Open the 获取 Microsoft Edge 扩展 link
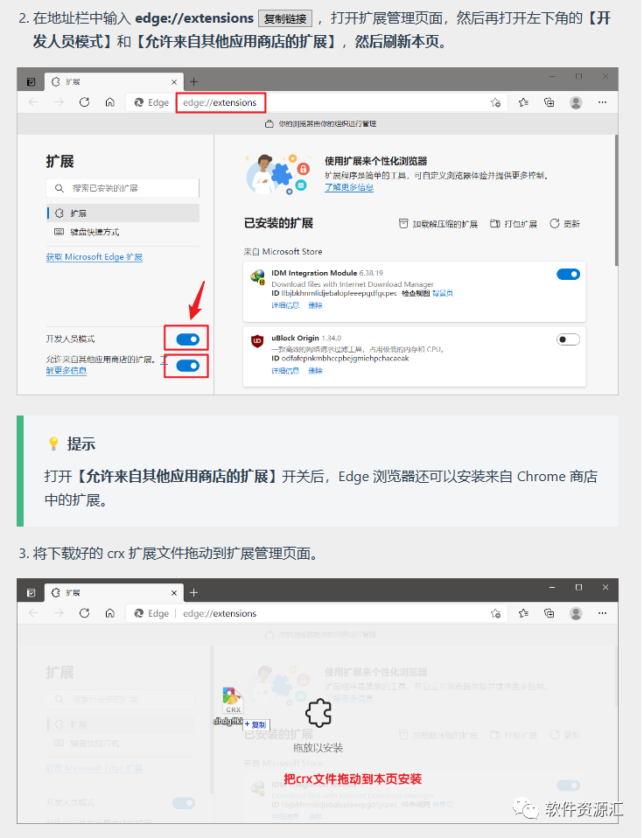 [x=94, y=257]
